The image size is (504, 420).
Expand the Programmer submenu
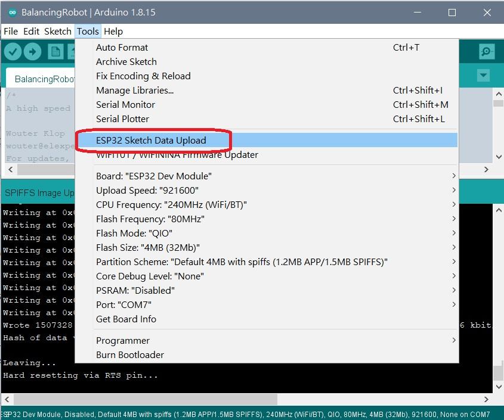pyautogui.click(x=267, y=340)
